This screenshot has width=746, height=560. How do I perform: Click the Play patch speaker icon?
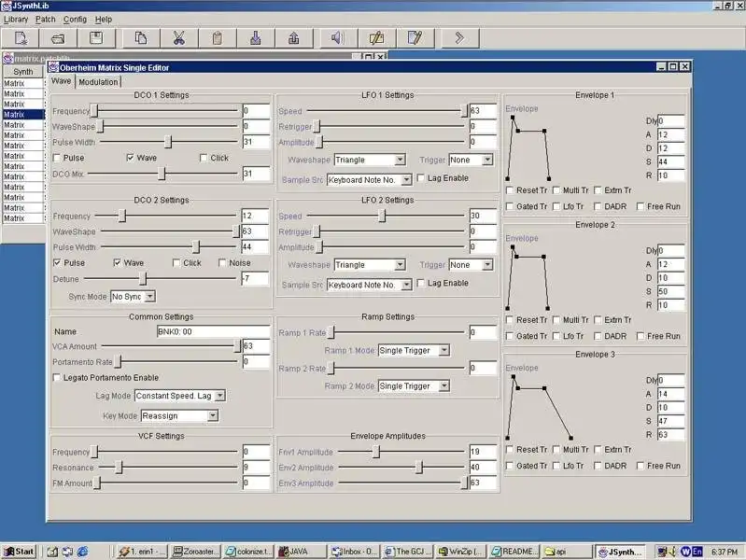pos(337,38)
